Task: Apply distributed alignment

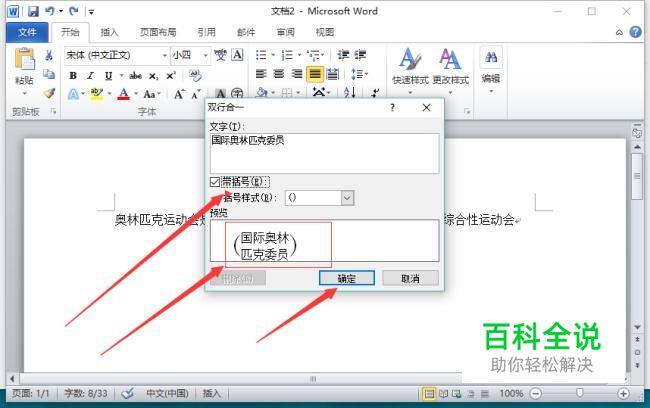Action: 332,74
